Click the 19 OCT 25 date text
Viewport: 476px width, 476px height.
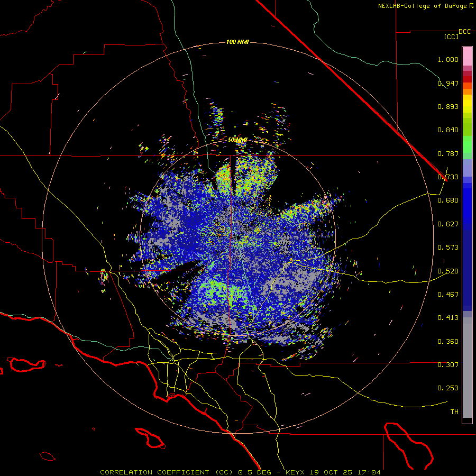pyautogui.click(x=331, y=472)
